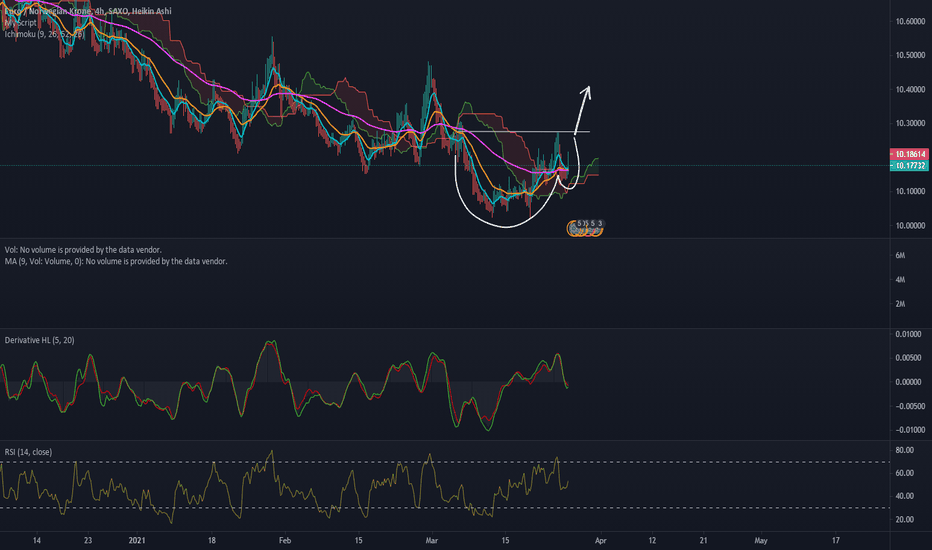Select the My Script indicator label

(x=21, y=23)
